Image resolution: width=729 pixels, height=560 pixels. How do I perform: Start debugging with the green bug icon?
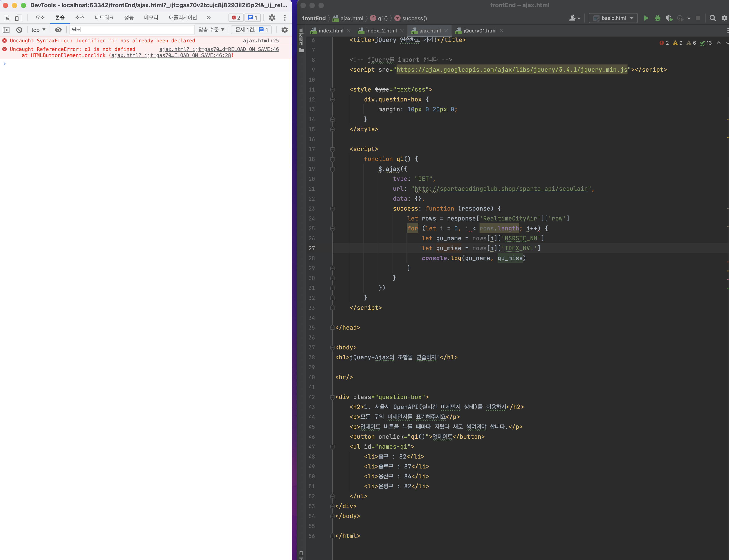[658, 18]
